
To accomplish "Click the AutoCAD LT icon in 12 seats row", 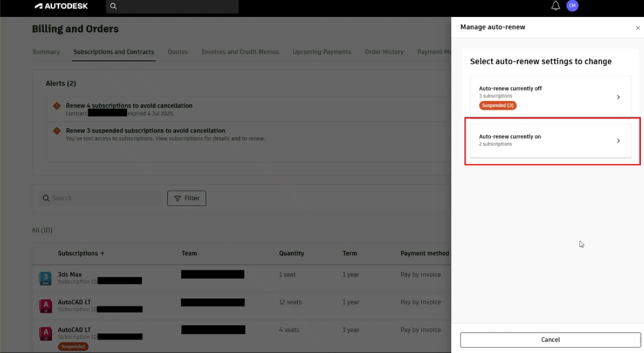I will pos(45,306).
